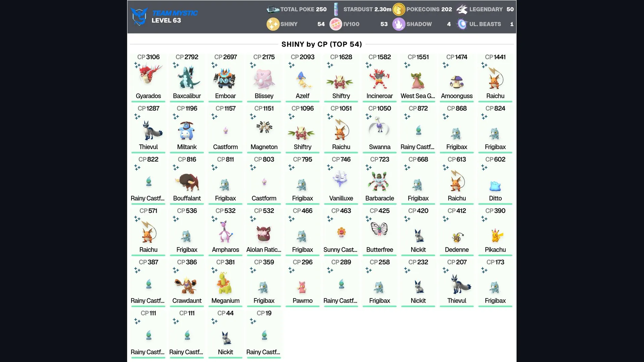Choose the Dedenne CP 412 sprite
The height and width of the screenshot is (362, 644).
(458, 237)
